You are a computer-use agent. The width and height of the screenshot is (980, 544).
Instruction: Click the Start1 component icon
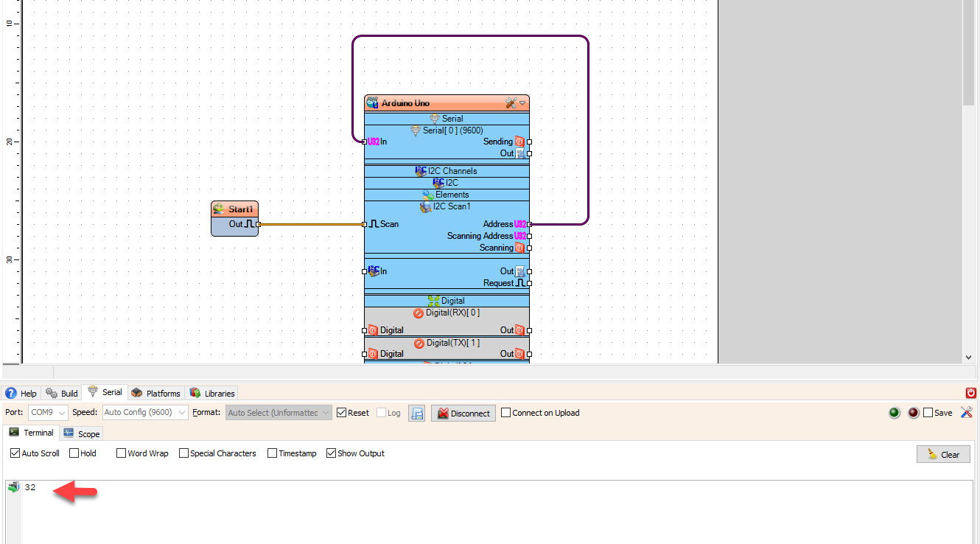coord(220,209)
